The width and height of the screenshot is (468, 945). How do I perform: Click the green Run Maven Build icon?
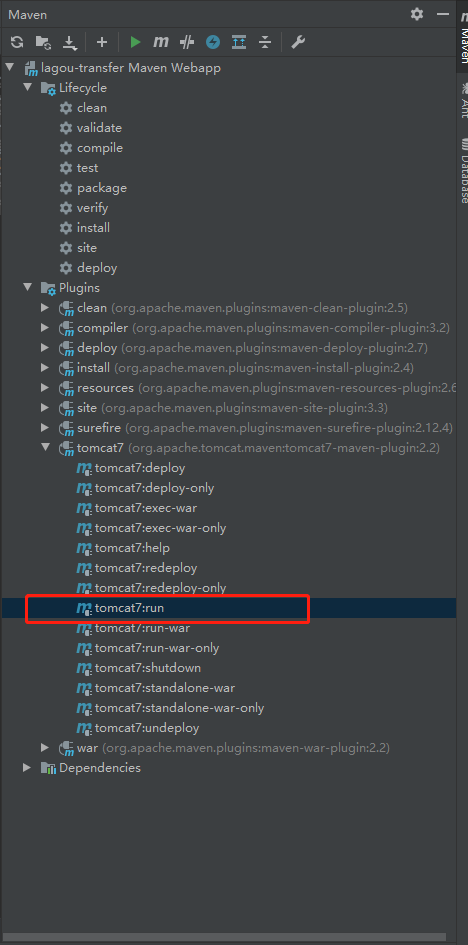coord(136,42)
